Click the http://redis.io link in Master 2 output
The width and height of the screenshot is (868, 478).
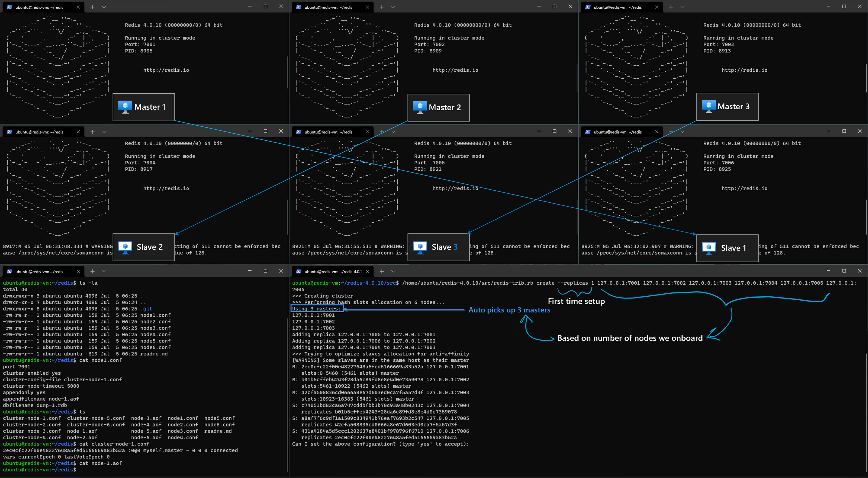pyautogui.click(x=455, y=70)
